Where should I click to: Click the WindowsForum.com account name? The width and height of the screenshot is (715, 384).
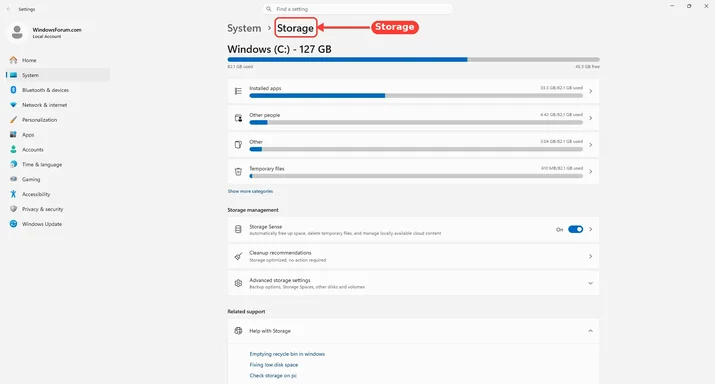coord(57,30)
